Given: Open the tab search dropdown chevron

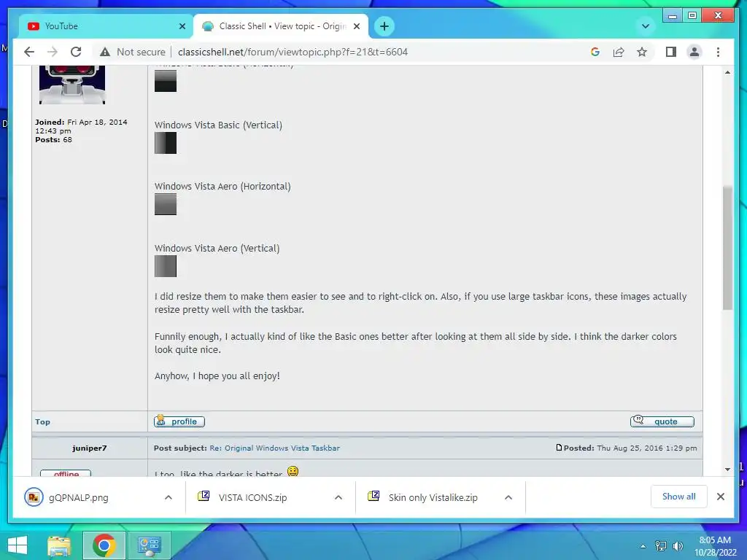Looking at the screenshot, I should (646, 26).
